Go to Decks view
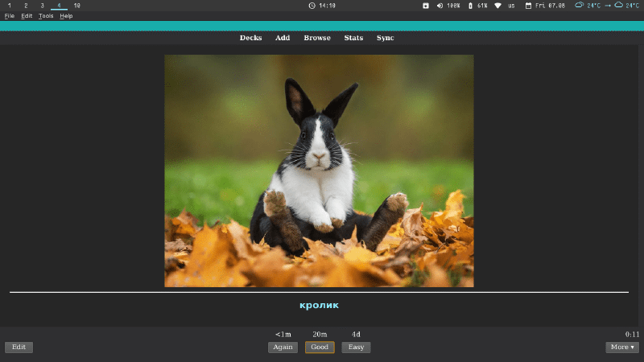 click(x=250, y=38)
